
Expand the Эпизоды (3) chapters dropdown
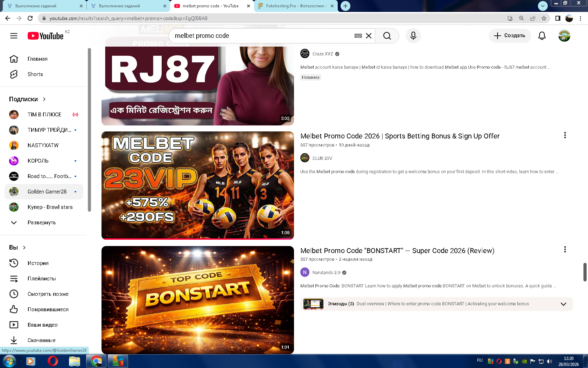coord(563,304)
